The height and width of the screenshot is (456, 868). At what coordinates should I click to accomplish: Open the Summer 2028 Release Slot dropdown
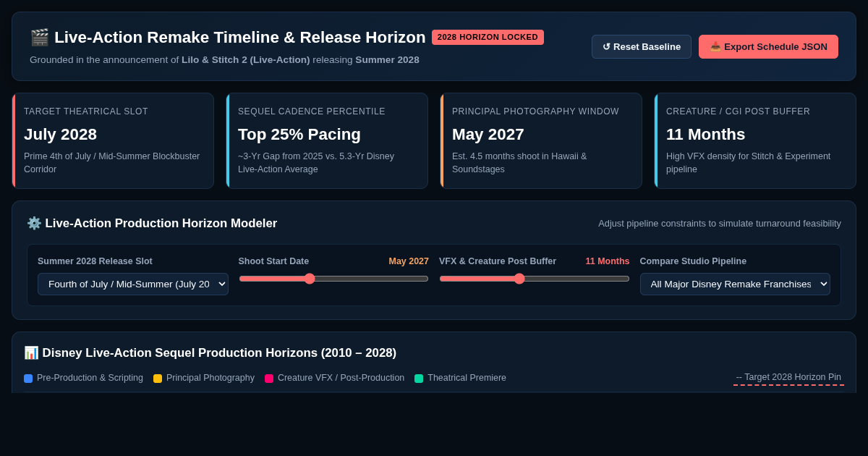click(x=133, y=284)
